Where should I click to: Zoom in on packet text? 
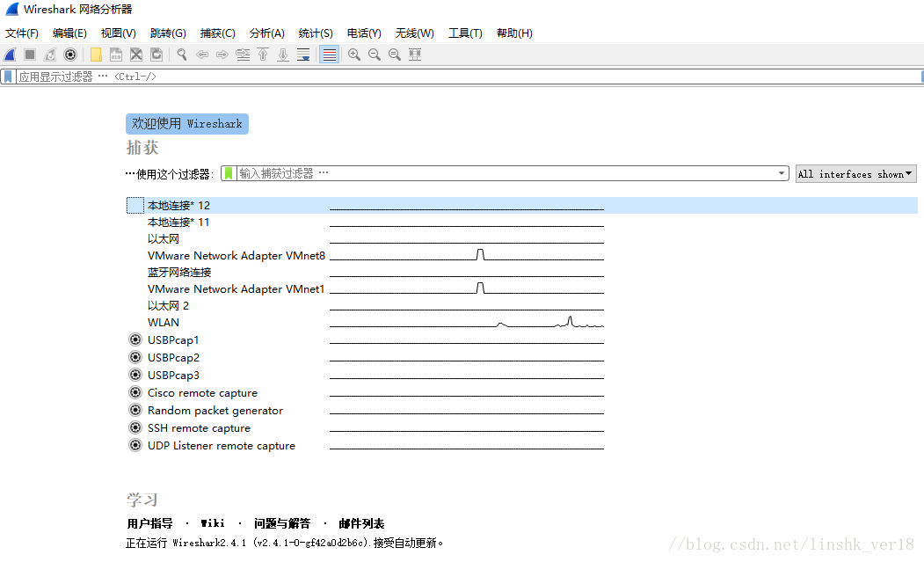pyautogui.click(x=354, y=55)
